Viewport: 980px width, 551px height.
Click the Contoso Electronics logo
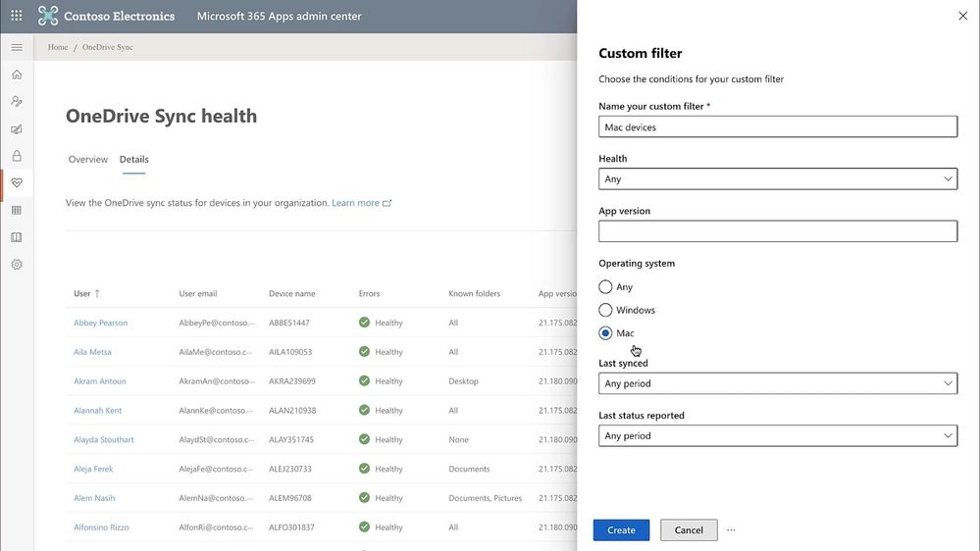click(x=106, y=16)
